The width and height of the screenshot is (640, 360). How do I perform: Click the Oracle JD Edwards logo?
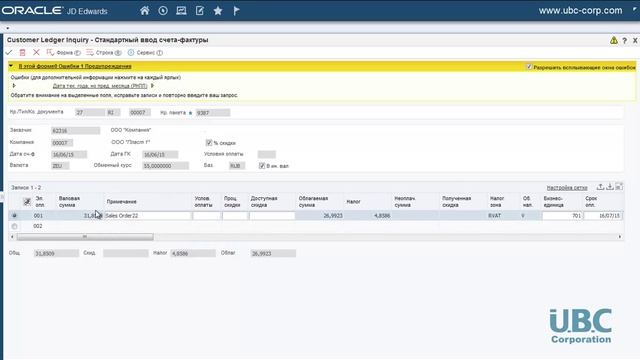55,11
